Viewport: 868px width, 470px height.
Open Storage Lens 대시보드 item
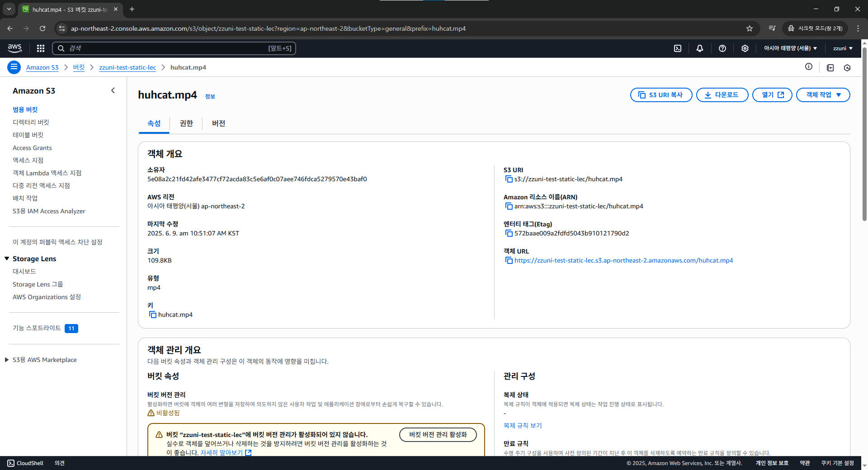pos(24,271)
